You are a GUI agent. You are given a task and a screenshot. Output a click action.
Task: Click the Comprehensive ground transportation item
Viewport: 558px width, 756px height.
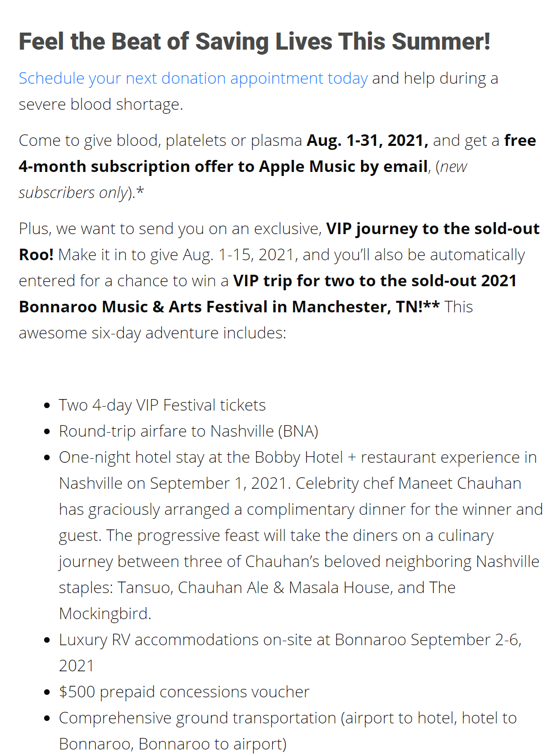(288, 731)
